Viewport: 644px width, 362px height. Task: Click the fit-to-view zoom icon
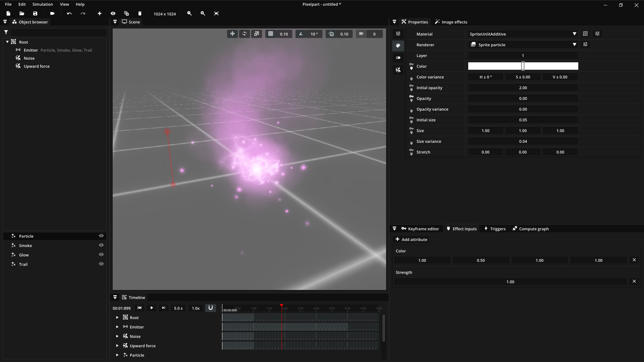click(216, 13)
